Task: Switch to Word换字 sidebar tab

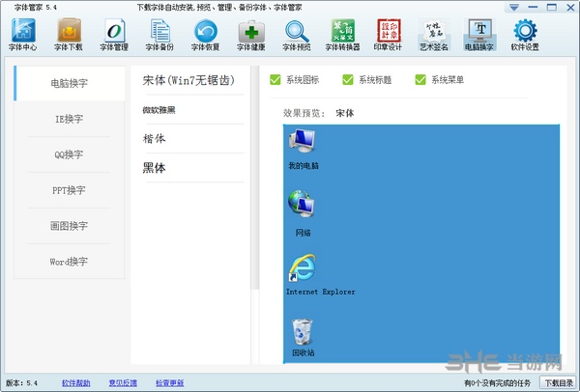Action: [70, 262]
